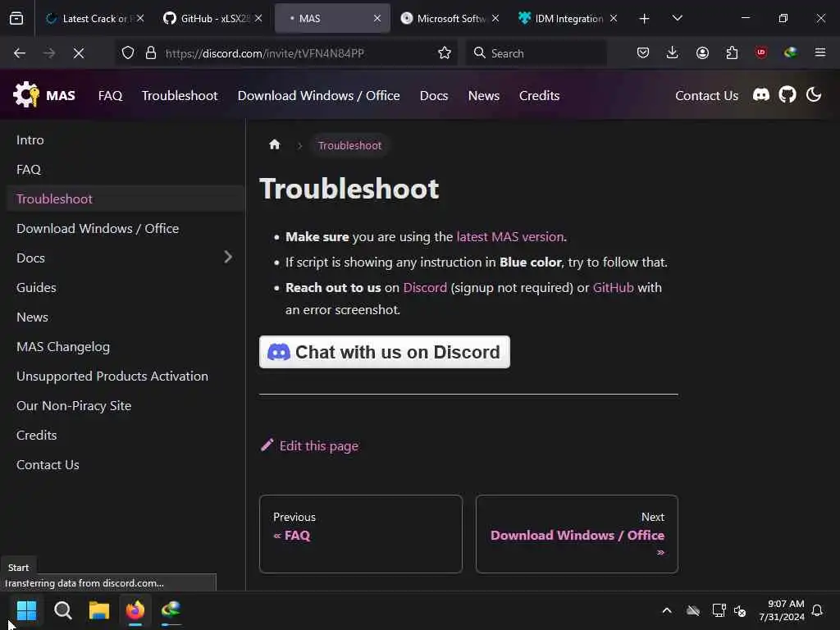
Task: Open the Windows Start button
Action: coord(26,609)
